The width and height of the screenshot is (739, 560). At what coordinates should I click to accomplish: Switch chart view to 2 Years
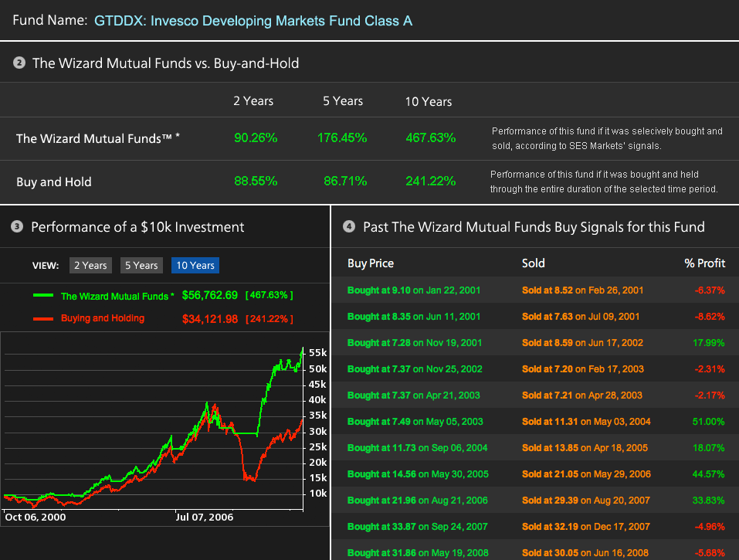click(90, 266)
